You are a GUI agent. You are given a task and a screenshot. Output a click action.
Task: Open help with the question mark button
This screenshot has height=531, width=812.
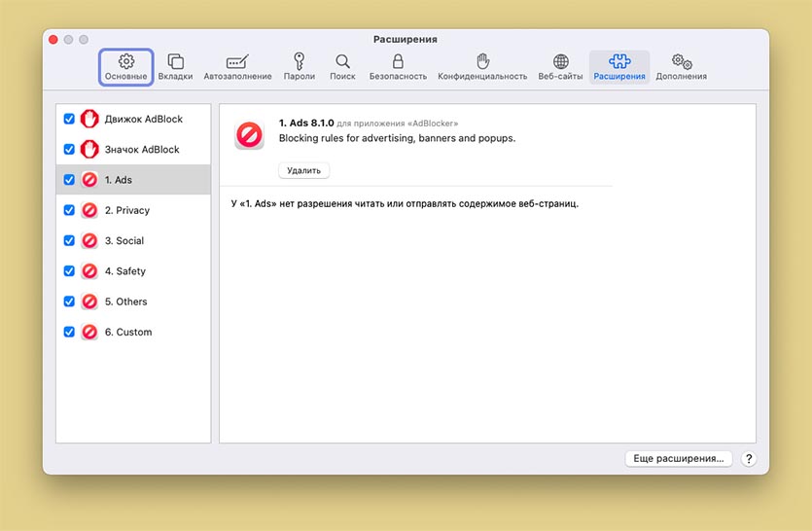(x=749, y=458)
